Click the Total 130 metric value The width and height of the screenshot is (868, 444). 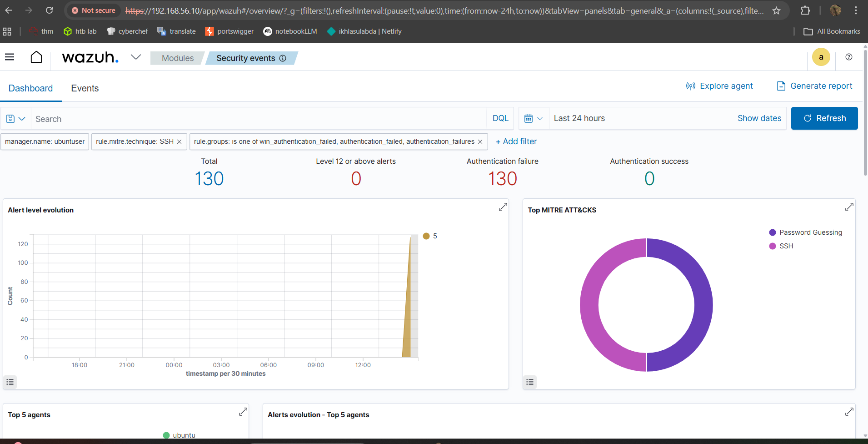click(x=209, y=178)
